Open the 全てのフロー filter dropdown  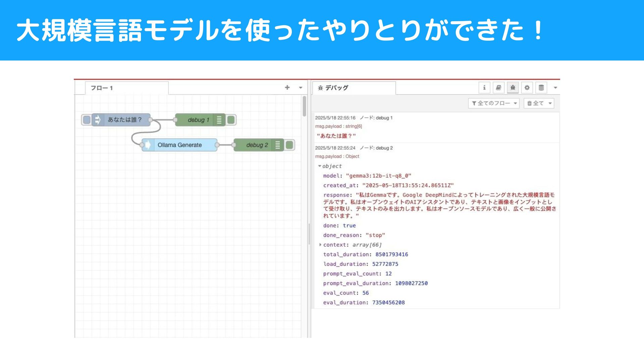click(494, 103)
